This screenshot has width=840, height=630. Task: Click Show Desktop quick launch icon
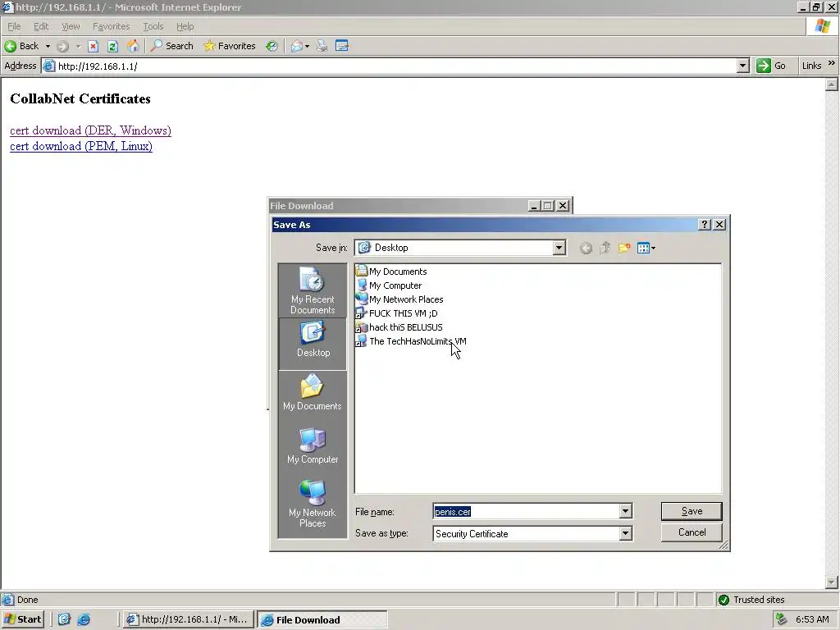[x=64, y=619]
